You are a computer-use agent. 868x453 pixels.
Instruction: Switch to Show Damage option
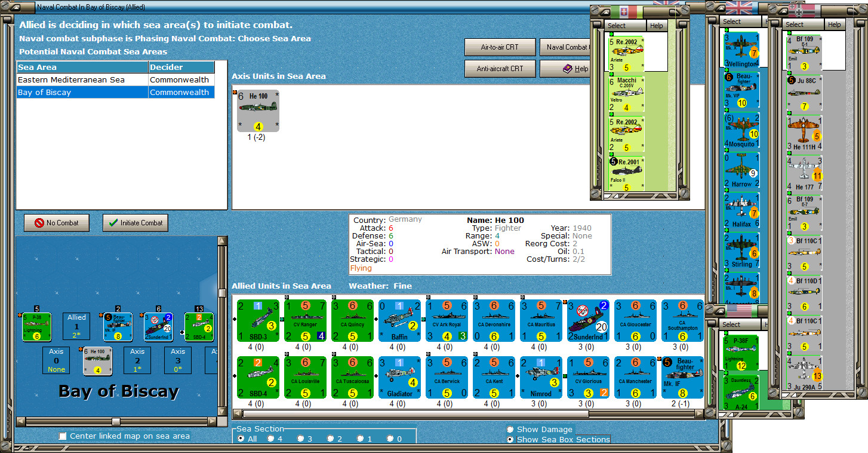click(510, 430)
